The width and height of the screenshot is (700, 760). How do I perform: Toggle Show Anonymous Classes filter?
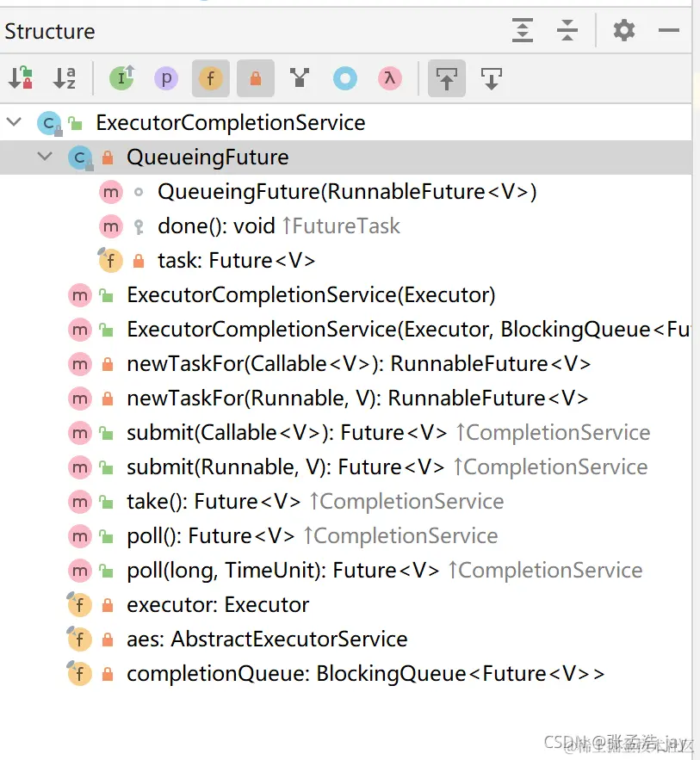(x=345, y=78)
